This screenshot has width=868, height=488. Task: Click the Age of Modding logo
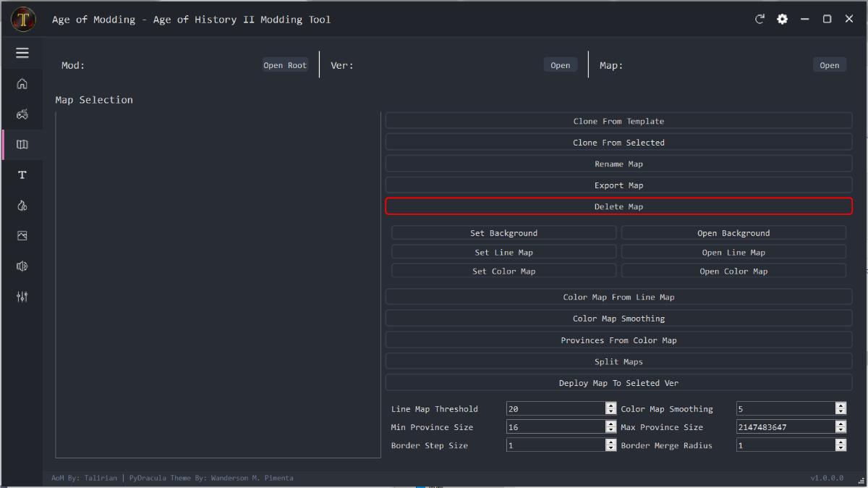tap(24, 19)
